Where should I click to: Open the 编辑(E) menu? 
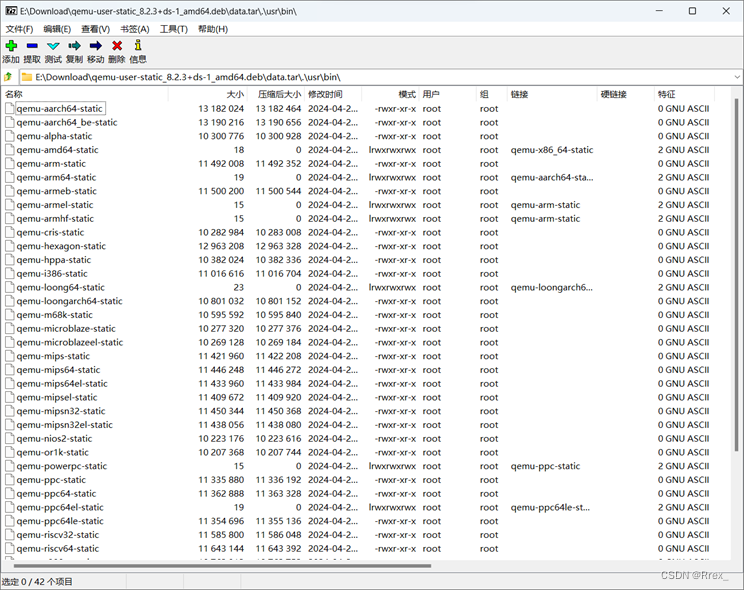pos(57,29)
